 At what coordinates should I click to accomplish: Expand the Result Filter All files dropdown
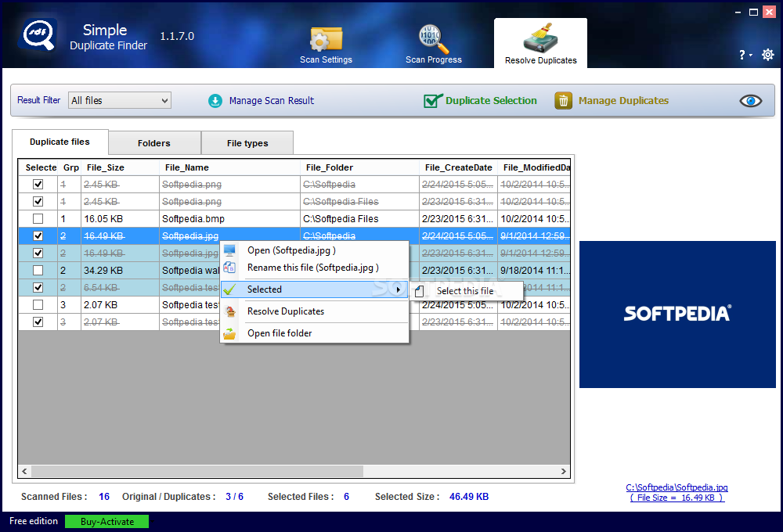tap(120, 100)
